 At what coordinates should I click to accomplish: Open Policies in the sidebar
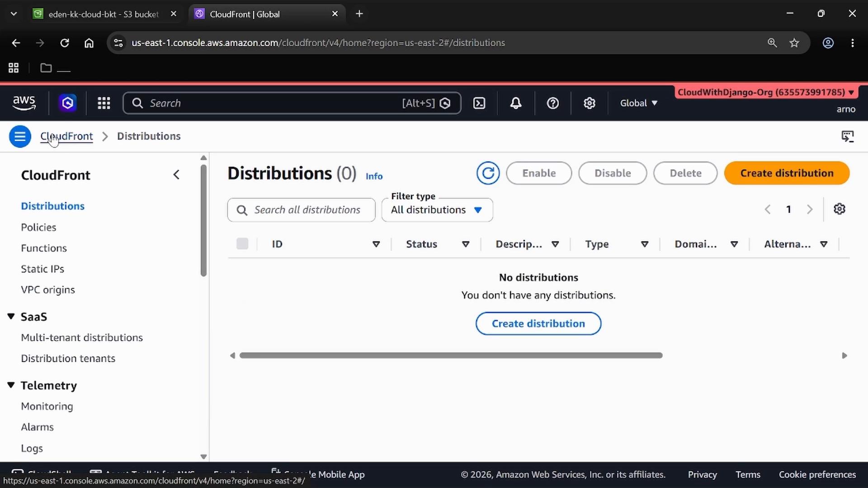pyautogui.click(x=38, y=227)
